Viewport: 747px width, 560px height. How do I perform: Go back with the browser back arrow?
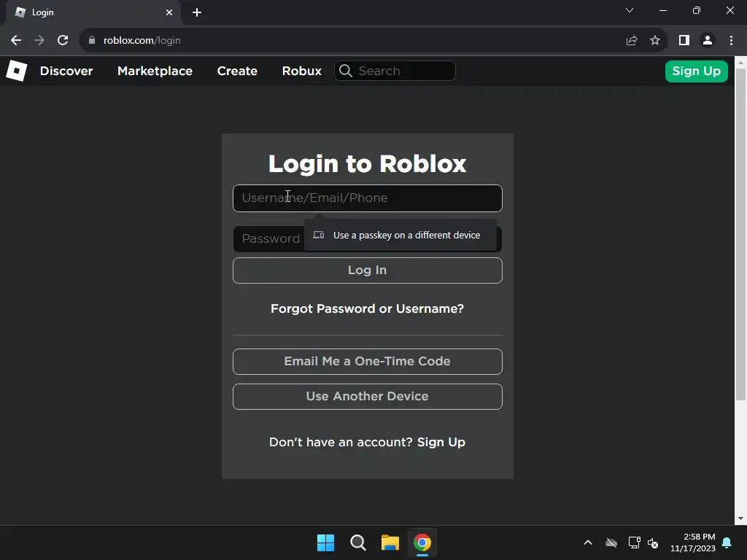tap(16, 41)
